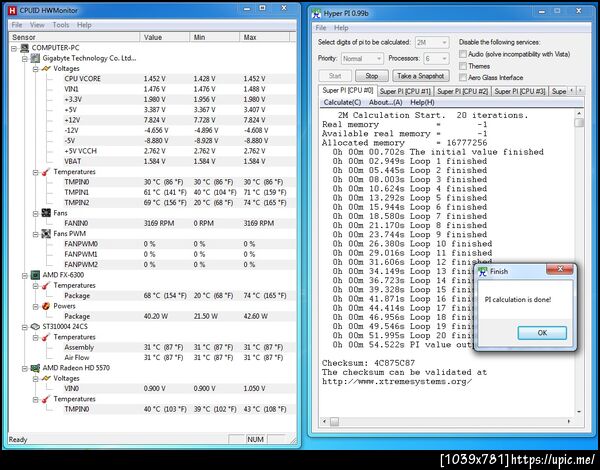Click the Temperatures thermometer icon under Gigabyte board
Image resolution: width=600 pixels, height=470 pixels.
46,172
